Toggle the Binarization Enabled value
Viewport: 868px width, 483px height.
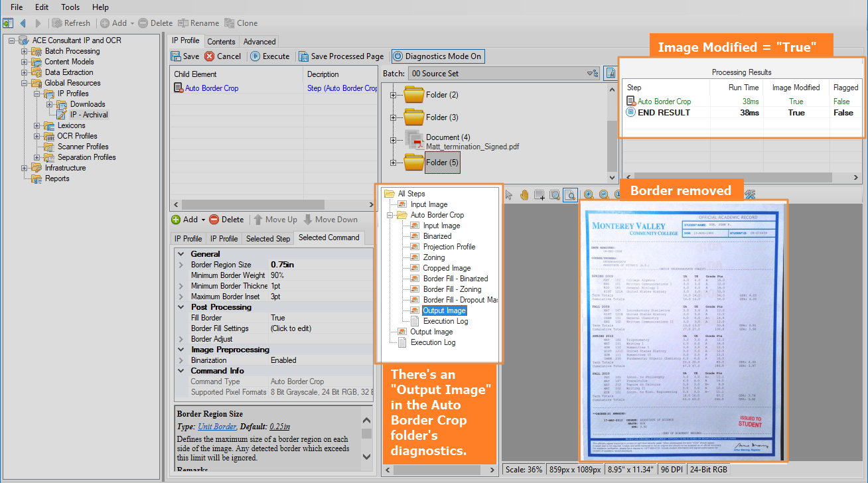283,360
